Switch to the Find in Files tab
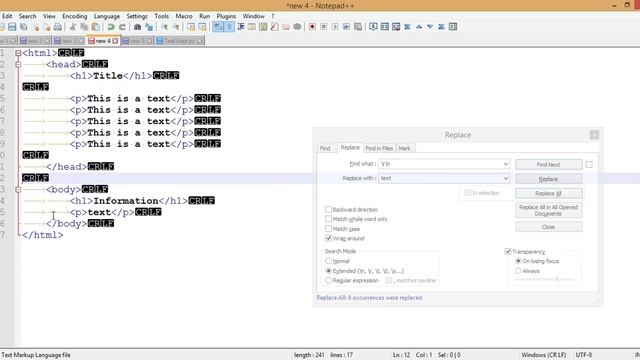This screenshot has width=640, height=360. coord(379,148)
